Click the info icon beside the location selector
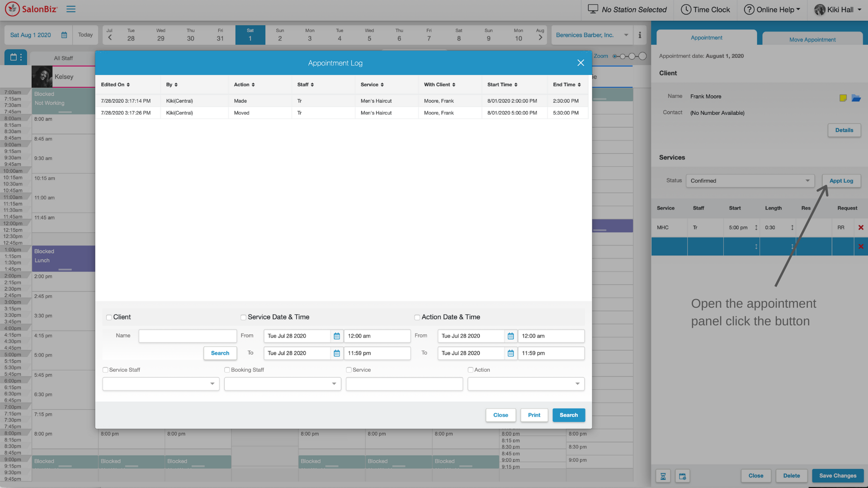Image resolution: width=868 pixels, height=488 pixels. tap(640, 35)
